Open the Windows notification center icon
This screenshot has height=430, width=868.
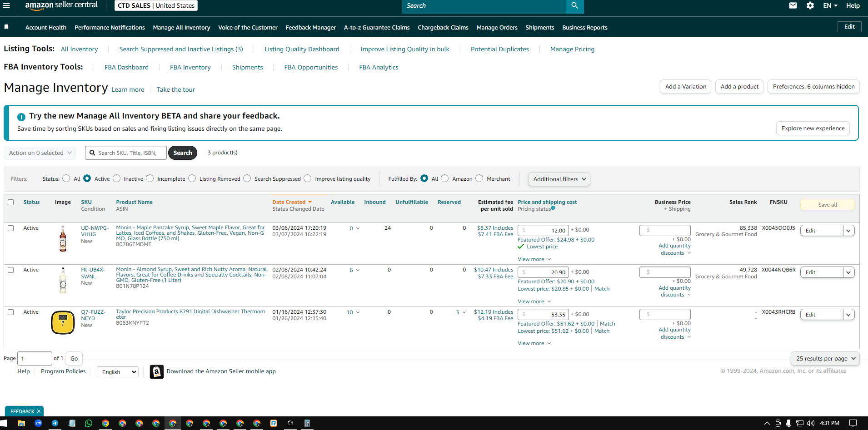853,423
